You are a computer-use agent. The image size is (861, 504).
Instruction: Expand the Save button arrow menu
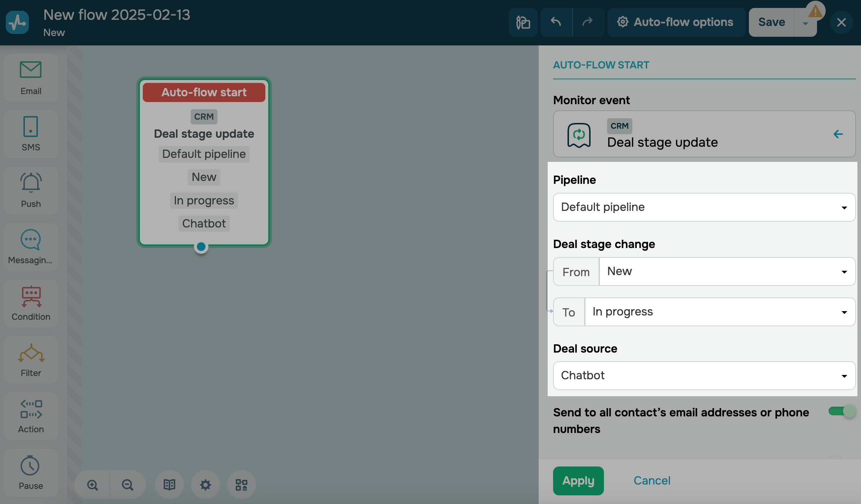tap(805, 23)
